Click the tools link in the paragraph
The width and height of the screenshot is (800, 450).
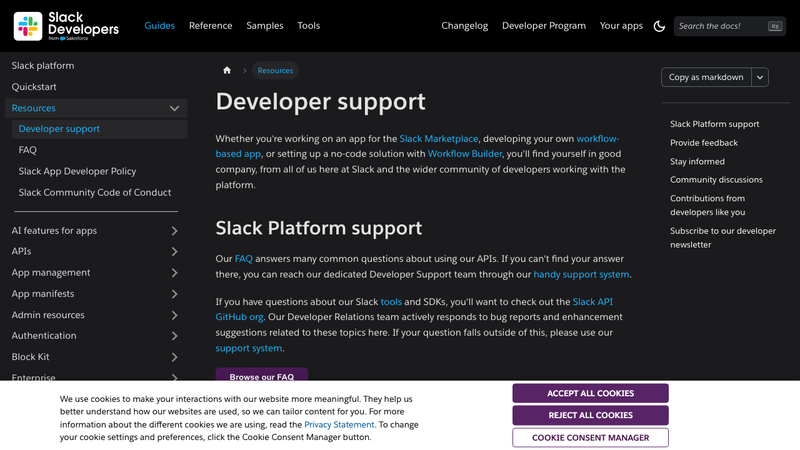391,302
